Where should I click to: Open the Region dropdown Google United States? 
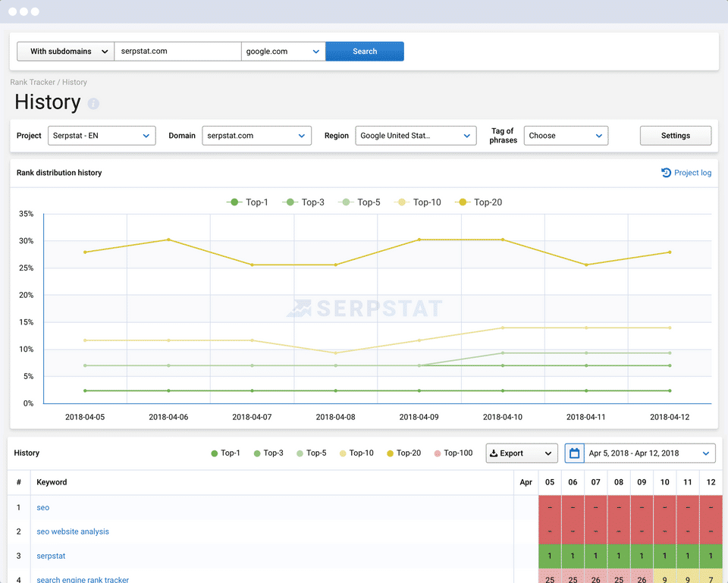416,136
